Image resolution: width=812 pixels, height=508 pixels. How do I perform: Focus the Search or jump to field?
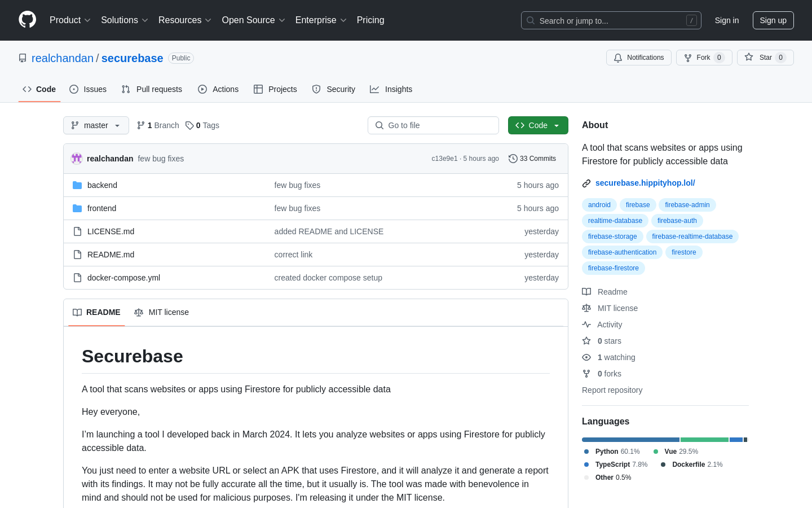pyautogui.click(x=611, y=20)
